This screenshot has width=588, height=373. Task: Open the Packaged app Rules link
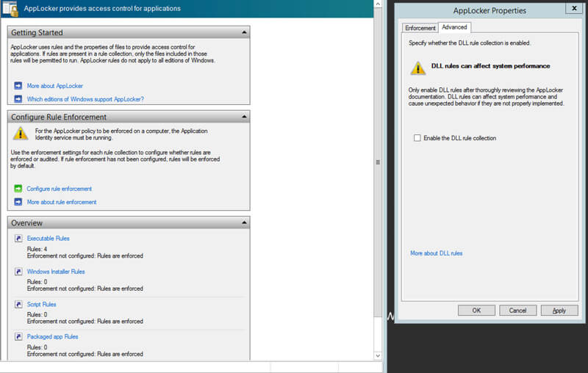point(52,337)
